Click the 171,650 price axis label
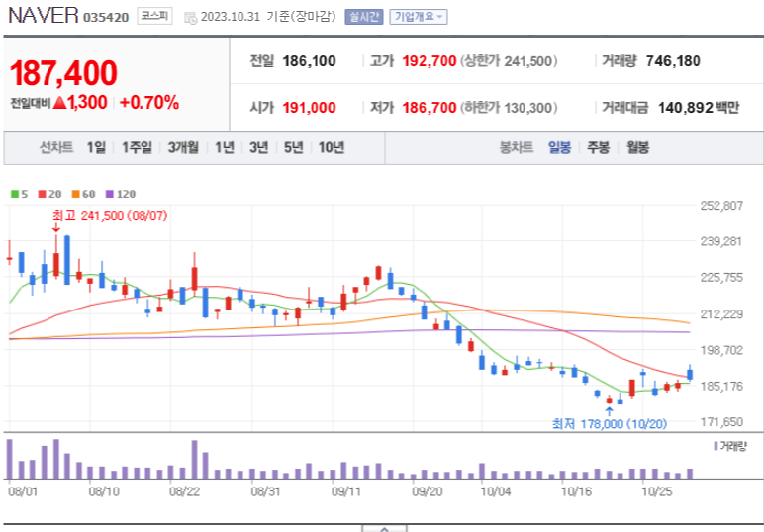 coord(721,422)
